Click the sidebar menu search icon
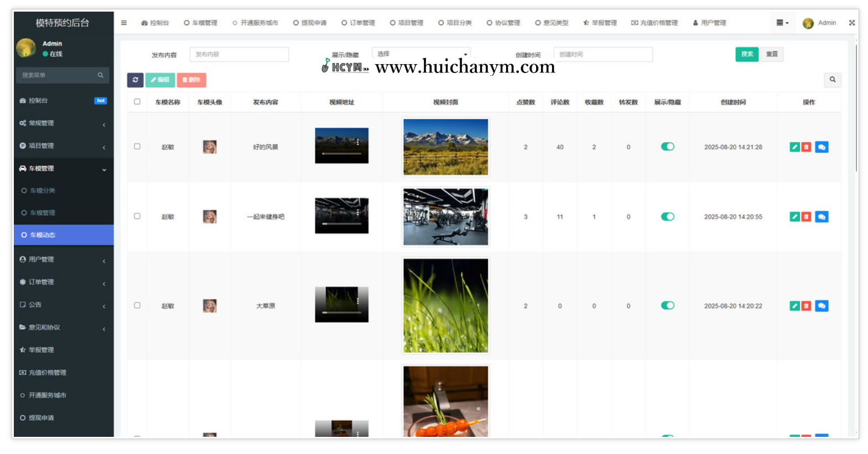868x454 pixels. [100, 75]
